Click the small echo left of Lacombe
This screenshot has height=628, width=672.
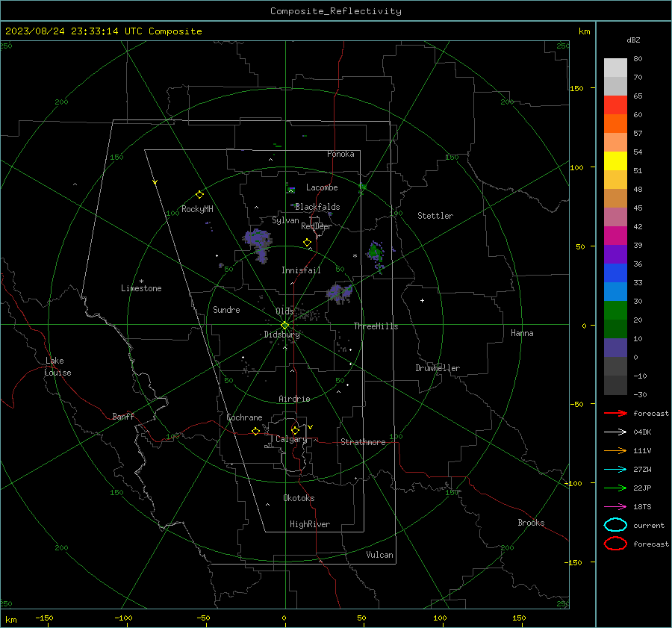[291, 190]
